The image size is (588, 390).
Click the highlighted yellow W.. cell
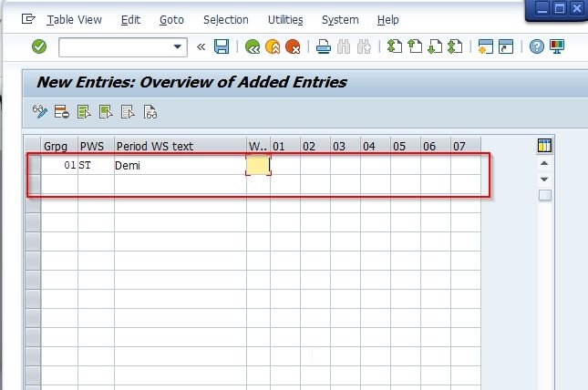[x=258, y=165]
